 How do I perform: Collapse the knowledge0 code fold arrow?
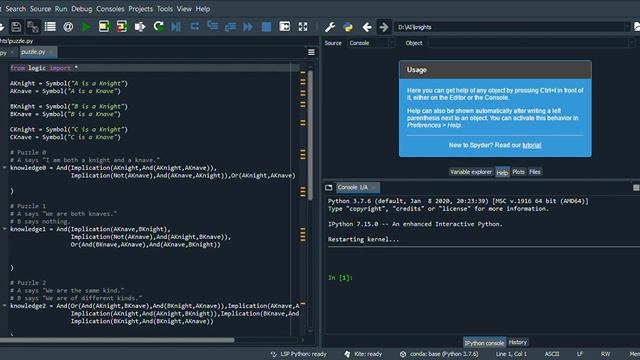(4, 168)
